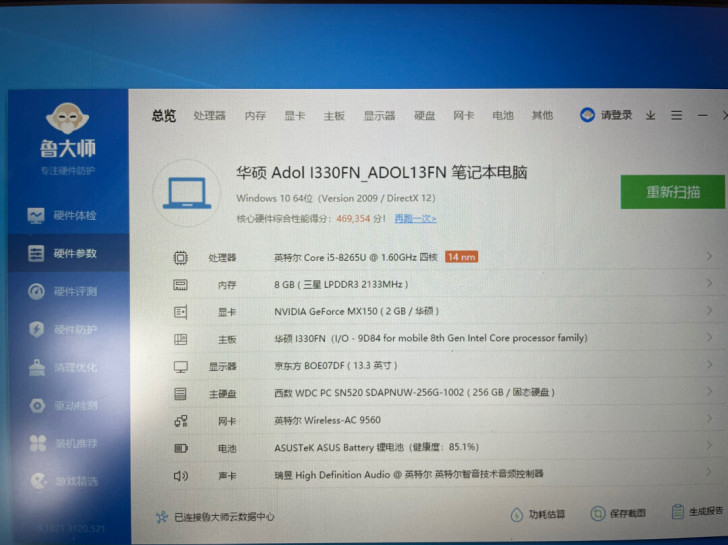Click the 功耗估算 power estimate icon
This screenshot has height=545, width=728.
pos(516,514)
